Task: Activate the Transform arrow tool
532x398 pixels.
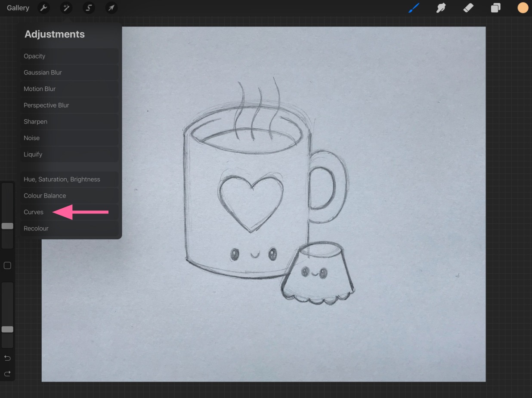Action: click(111, 8)
